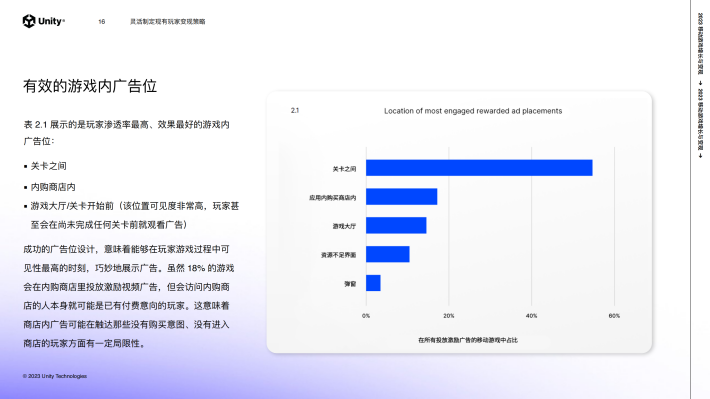Click the chart x-axis caption text

point(468,340)
